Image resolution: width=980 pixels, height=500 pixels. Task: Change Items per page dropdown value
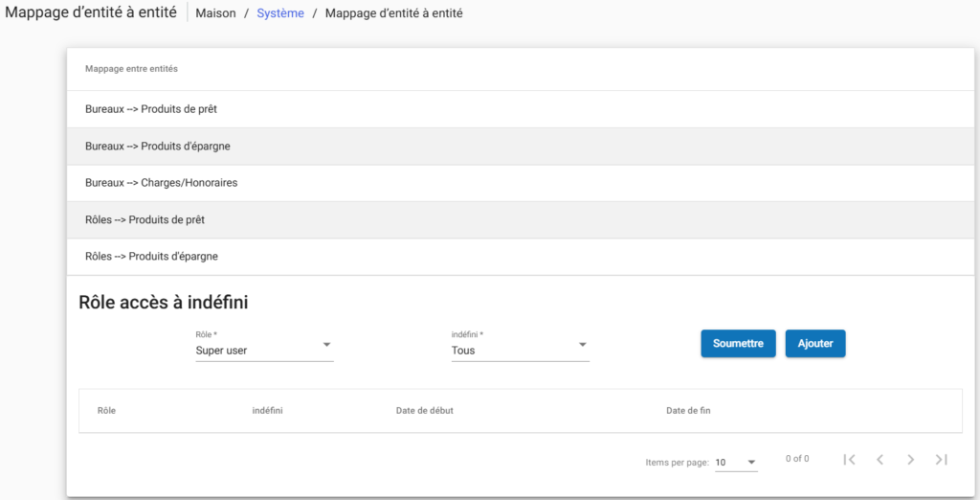click(736, 463)
